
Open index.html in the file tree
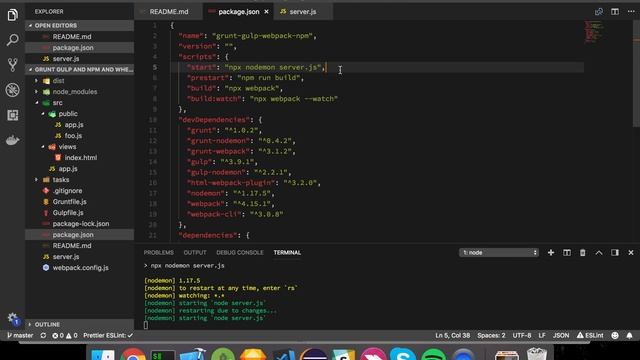point(81,158)
